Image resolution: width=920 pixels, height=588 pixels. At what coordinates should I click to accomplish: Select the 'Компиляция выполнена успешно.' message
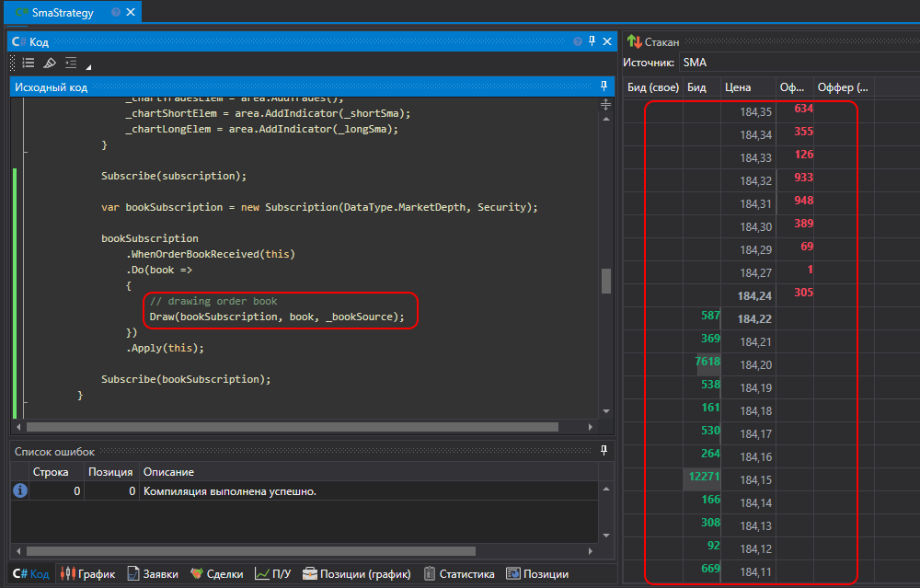tap(230, 491)
